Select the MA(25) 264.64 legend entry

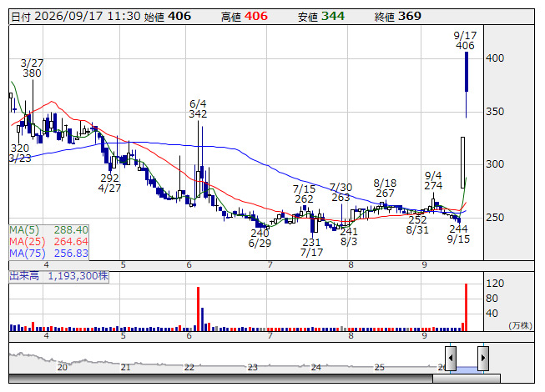tap(48, 242)
